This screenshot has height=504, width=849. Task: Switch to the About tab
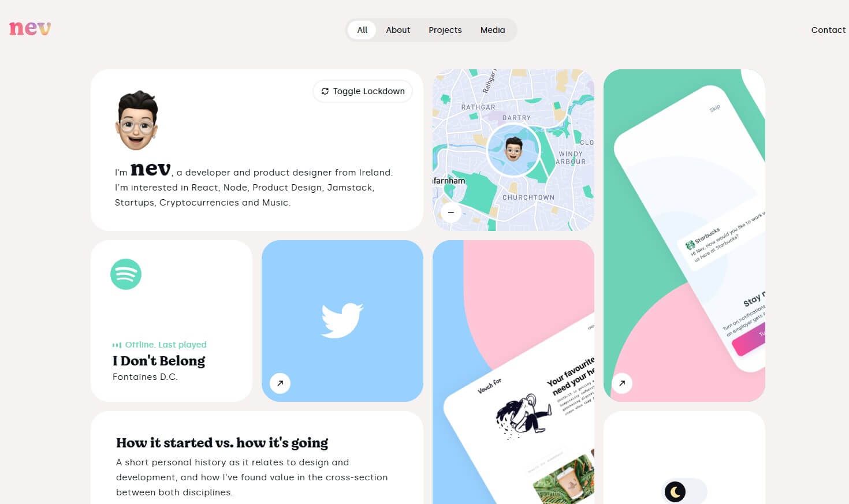click(398, 30)
